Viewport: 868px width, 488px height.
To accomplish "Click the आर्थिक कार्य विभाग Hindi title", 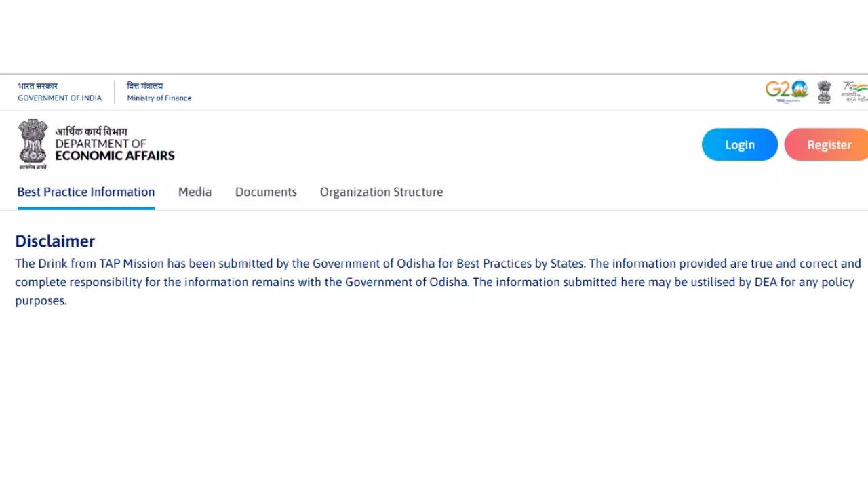I will [92, 131].
